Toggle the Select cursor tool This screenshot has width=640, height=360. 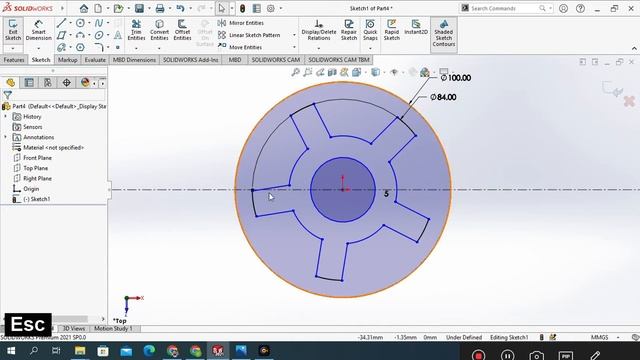[x=222, y=8]
